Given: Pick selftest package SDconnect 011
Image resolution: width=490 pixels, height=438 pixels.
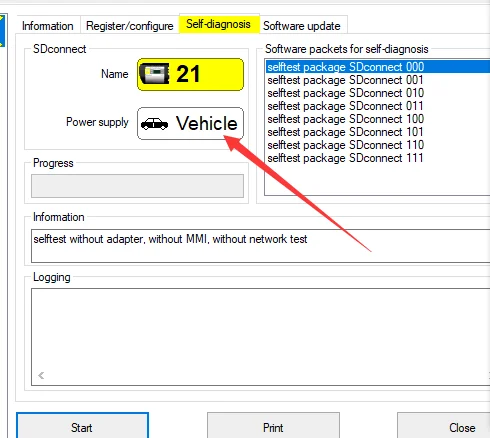Looking at the screenshot, I should [378, 106].
